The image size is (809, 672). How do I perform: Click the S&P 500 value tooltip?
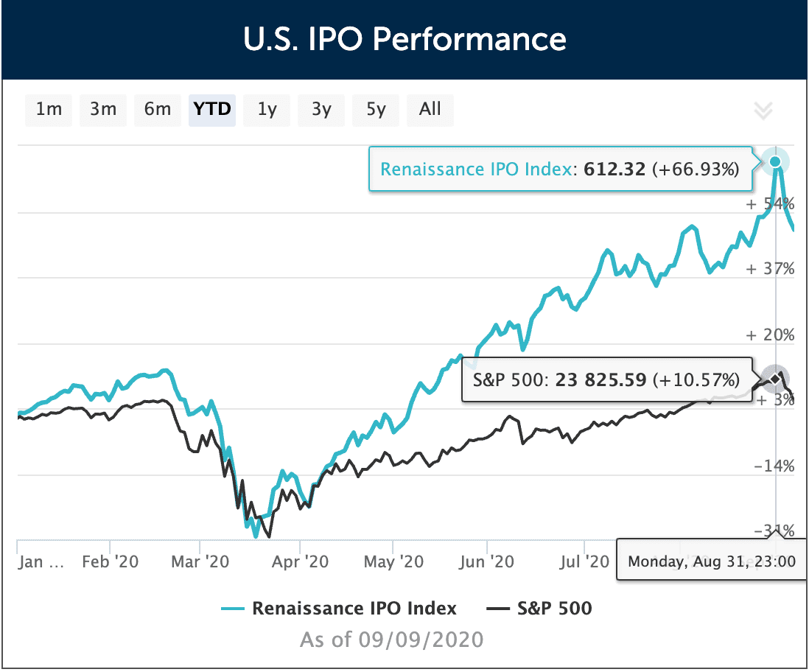click(x=607, y=379)
